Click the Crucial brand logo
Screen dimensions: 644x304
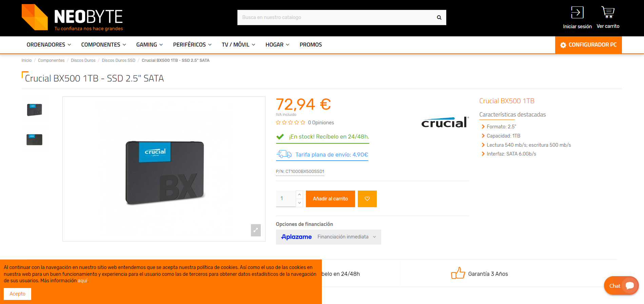click(445, 122)
